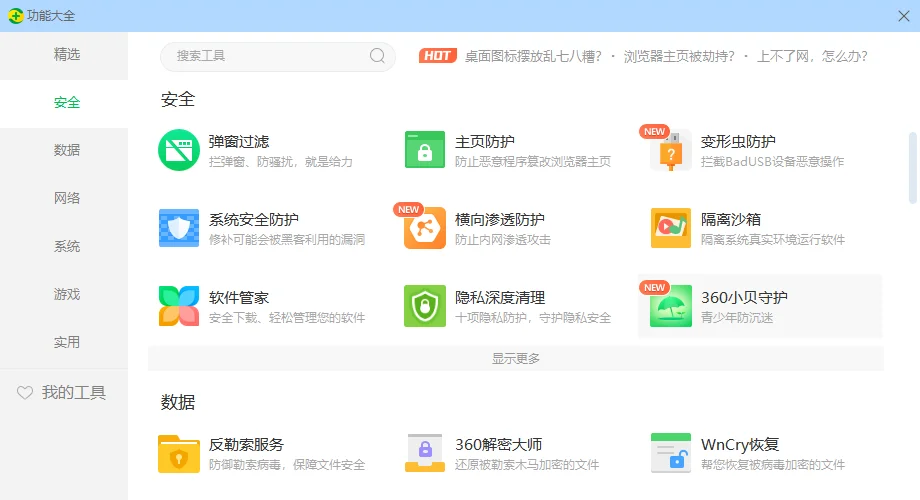
Task: Click the 主页防护 title text
Action: pyautogui.click(x=485, y=141)
